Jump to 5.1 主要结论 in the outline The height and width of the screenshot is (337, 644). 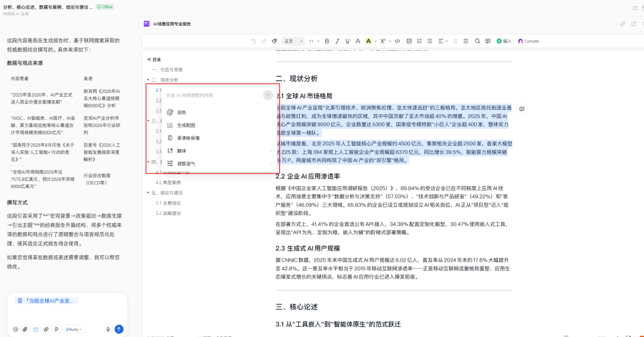coord(168,203)
